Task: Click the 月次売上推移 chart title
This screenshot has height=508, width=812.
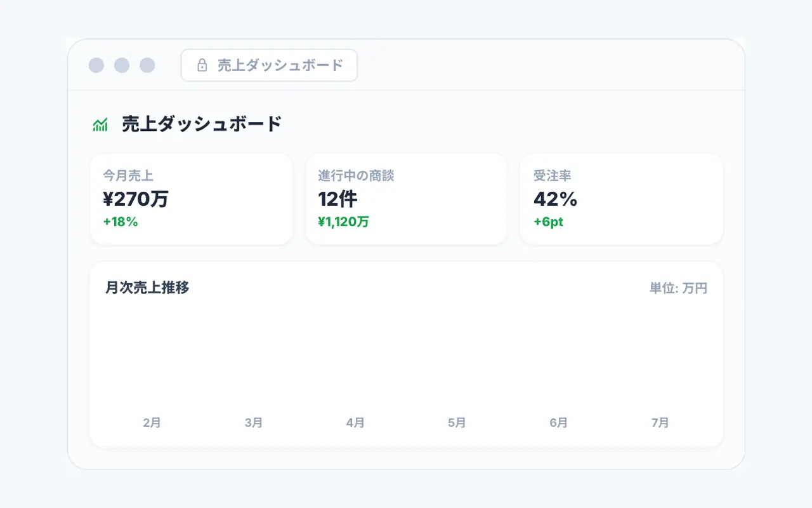Action: coord(147,288)
